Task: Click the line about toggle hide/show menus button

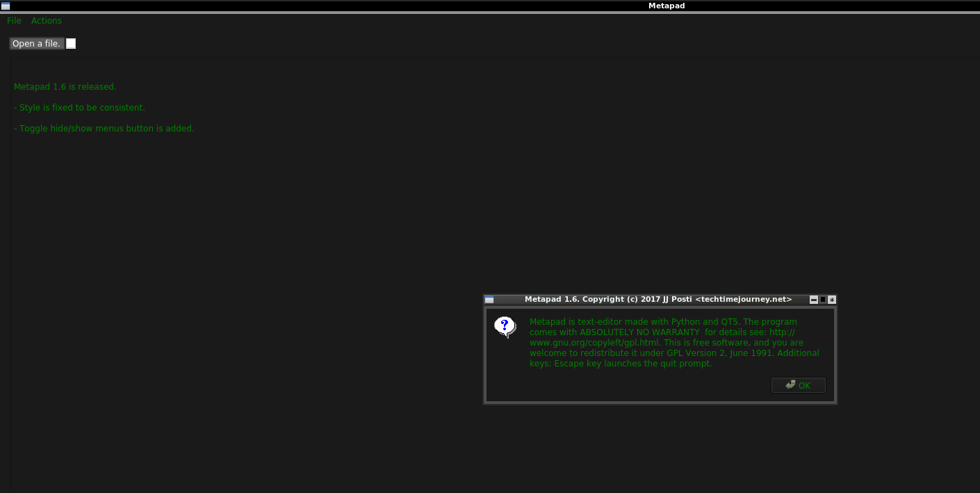Action: 104,129
